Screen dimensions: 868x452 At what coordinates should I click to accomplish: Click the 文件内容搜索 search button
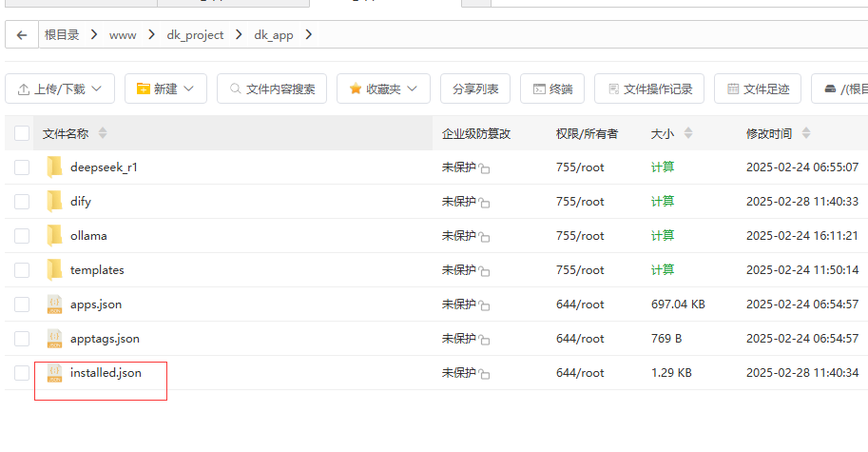272,89
